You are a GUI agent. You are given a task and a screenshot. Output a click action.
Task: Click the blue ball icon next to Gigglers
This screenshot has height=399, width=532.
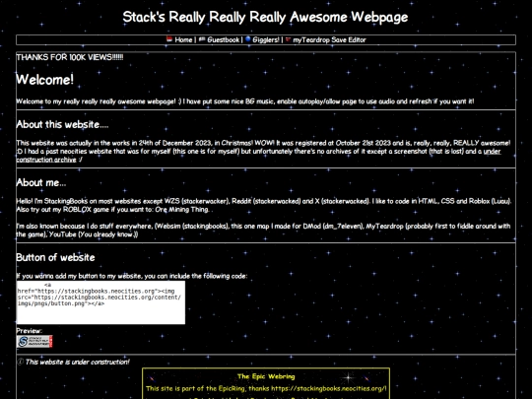[248, 39]
